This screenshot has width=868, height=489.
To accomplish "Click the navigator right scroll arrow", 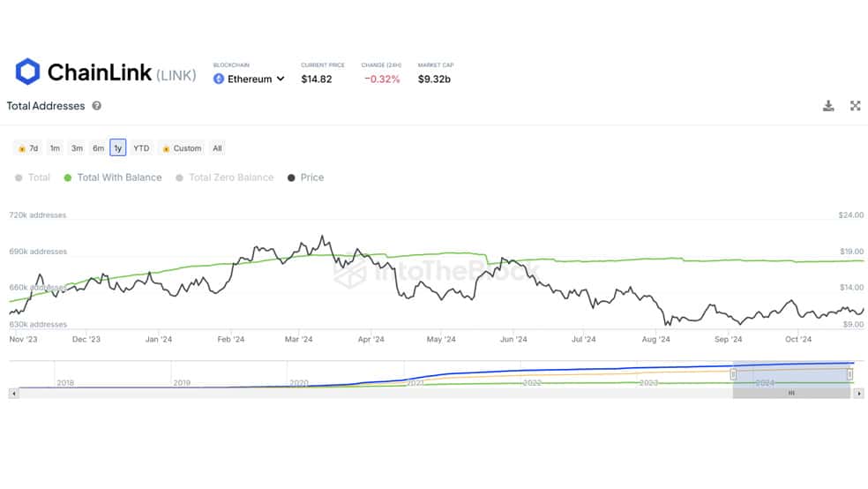I will (858, 393).
